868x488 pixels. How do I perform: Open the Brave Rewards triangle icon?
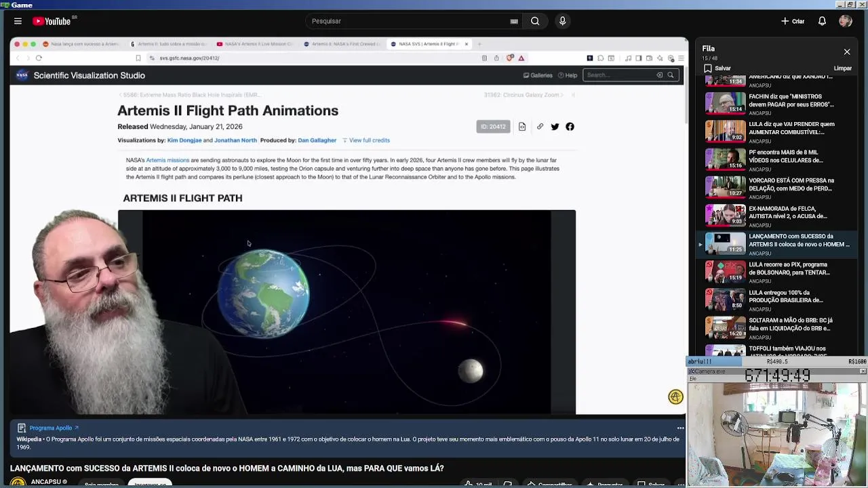point(521,58)
